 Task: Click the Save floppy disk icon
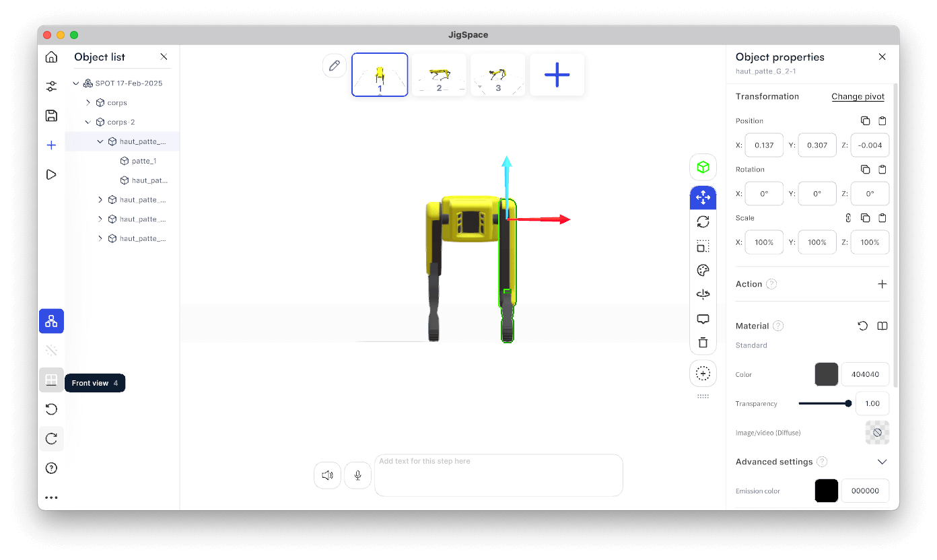[51, 116]
